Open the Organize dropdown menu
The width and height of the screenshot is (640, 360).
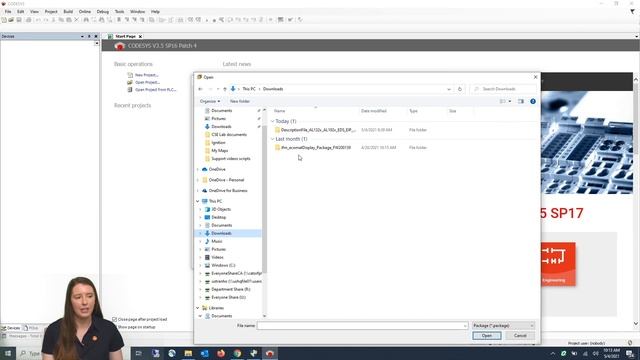[x=210, y=101]
